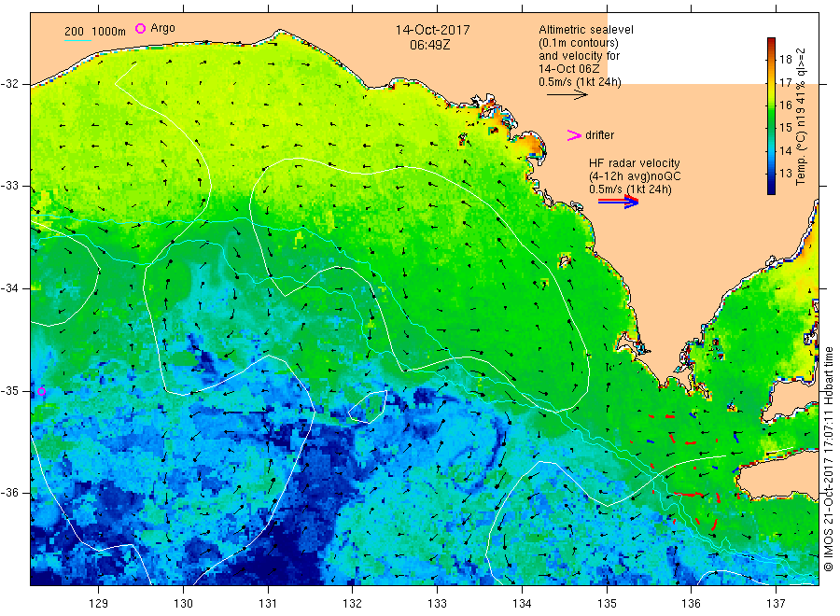Click the magenta Argo circle in the legend
This screenshot has height=616, width=840.
[x=140, y=28]
